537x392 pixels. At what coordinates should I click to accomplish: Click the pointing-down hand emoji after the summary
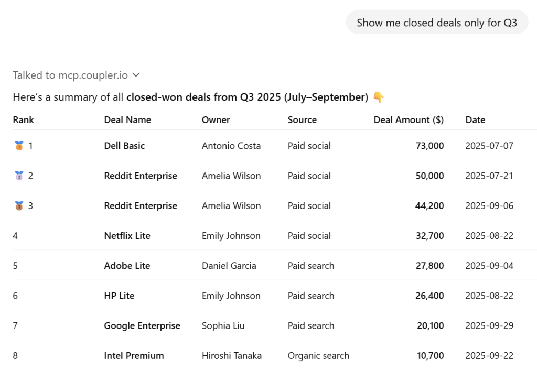click(379, 97)
